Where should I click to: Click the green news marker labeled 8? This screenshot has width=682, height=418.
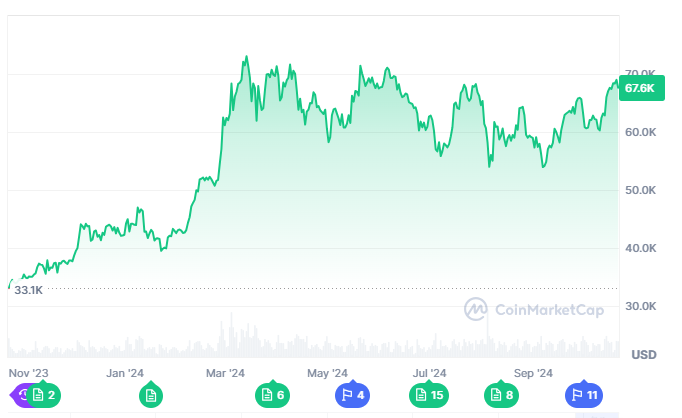point(502,395)
